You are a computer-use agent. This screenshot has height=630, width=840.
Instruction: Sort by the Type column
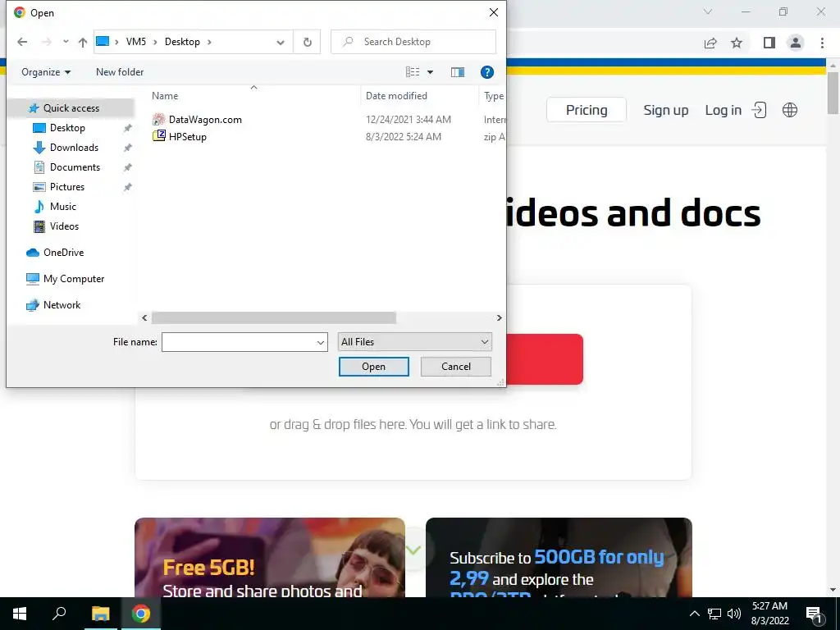coord(493,96)
